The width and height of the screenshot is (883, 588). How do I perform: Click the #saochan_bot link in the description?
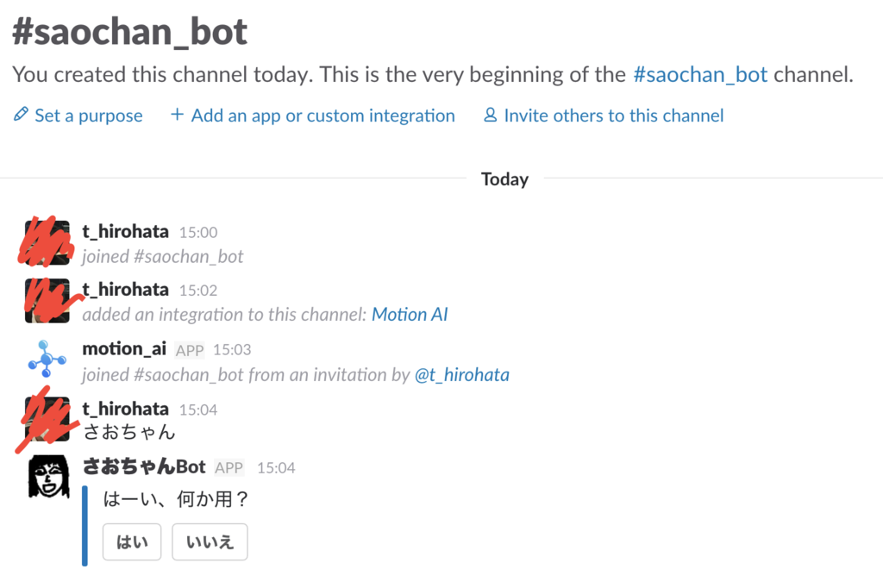point(700,74)
